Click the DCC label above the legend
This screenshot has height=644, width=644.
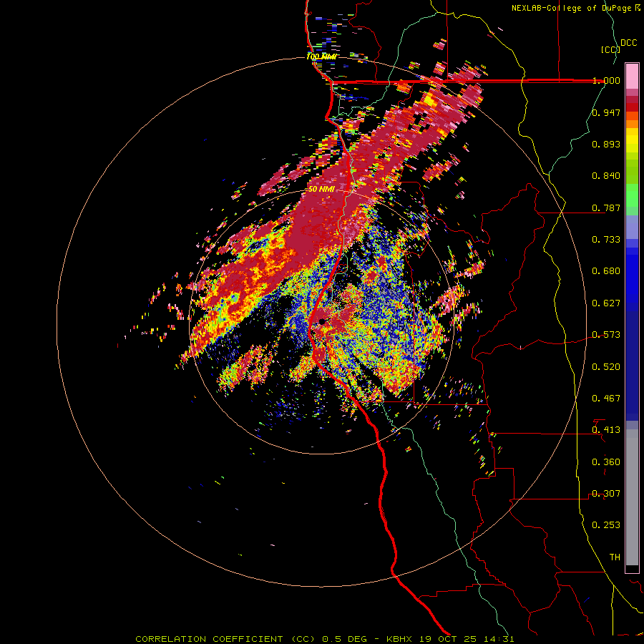628,43
